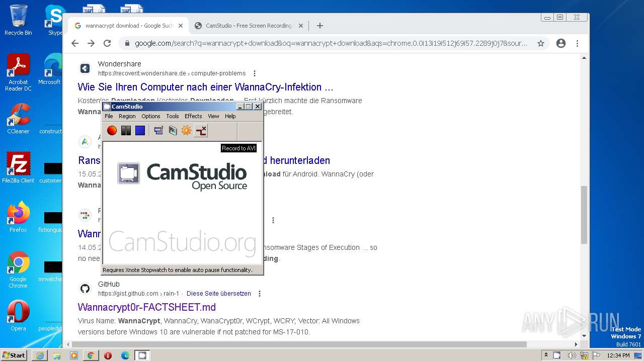Open the Windows Start menu
This screenshot has width=644, height=362.
pyautogui.click(x=14, y=355)
